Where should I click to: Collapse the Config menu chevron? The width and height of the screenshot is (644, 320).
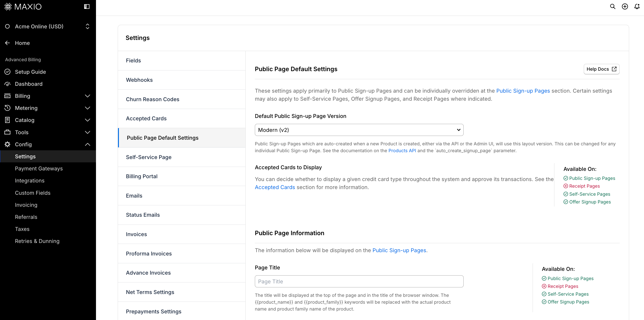pyautogui.click(x=87, y=144)
